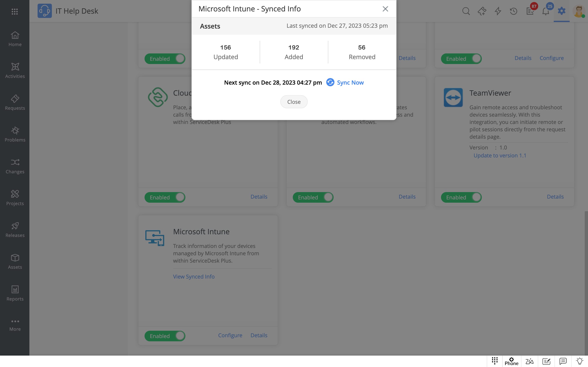This screenshot has height=367, width=588.
Task: Go to Assets module in sidebar
Action: [x=15, y=261]
